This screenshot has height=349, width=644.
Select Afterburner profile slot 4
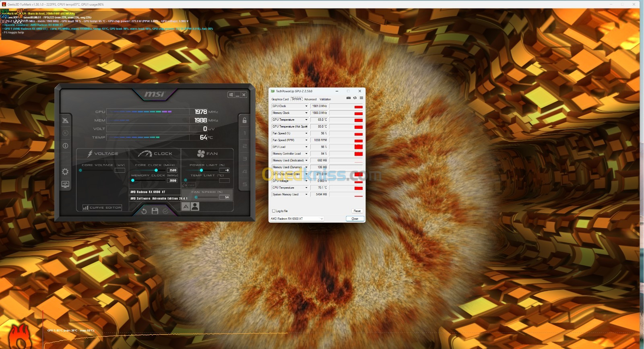(244, 172)
